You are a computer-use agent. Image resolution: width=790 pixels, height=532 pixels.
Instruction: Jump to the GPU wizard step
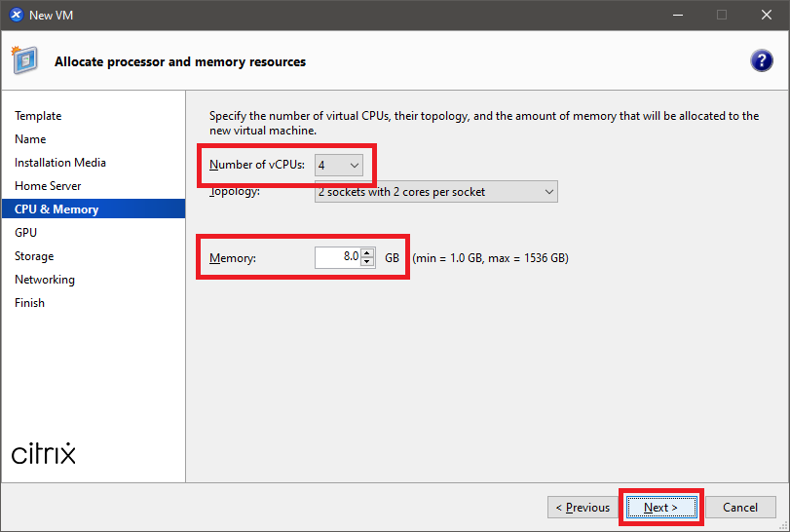[25, 233]
